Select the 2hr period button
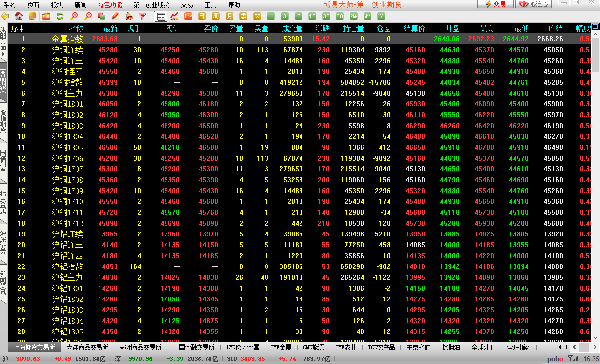The height and width of the screenshot is (364, 600). [x=354, y=16]
